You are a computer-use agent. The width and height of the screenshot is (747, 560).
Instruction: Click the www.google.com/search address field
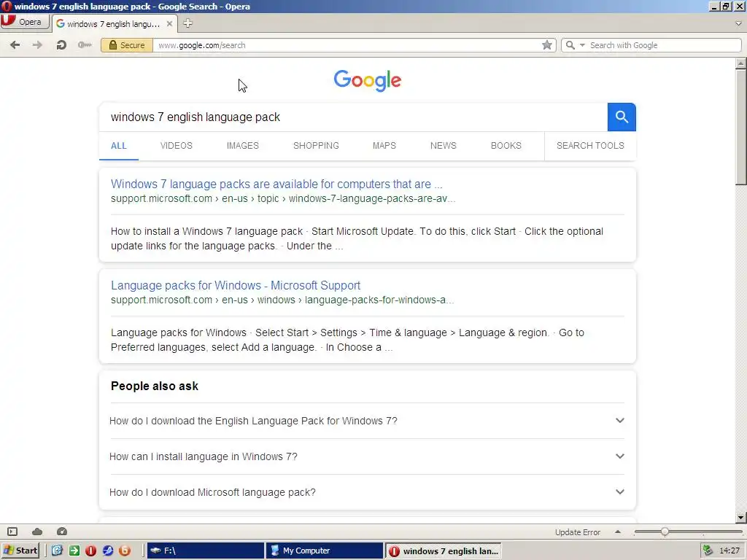pyautogui.click(x=347, y=44)
